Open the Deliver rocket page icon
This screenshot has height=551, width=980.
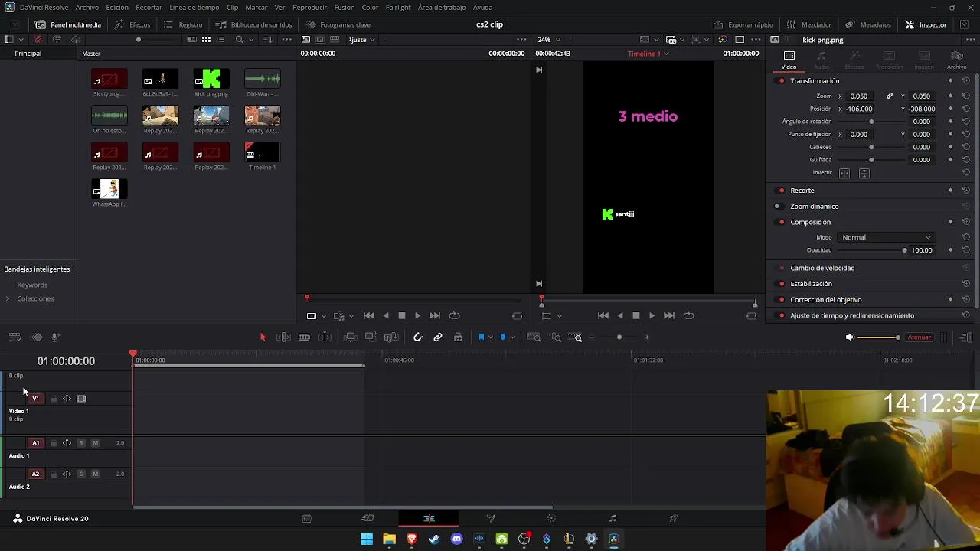[x=674, y=519]
